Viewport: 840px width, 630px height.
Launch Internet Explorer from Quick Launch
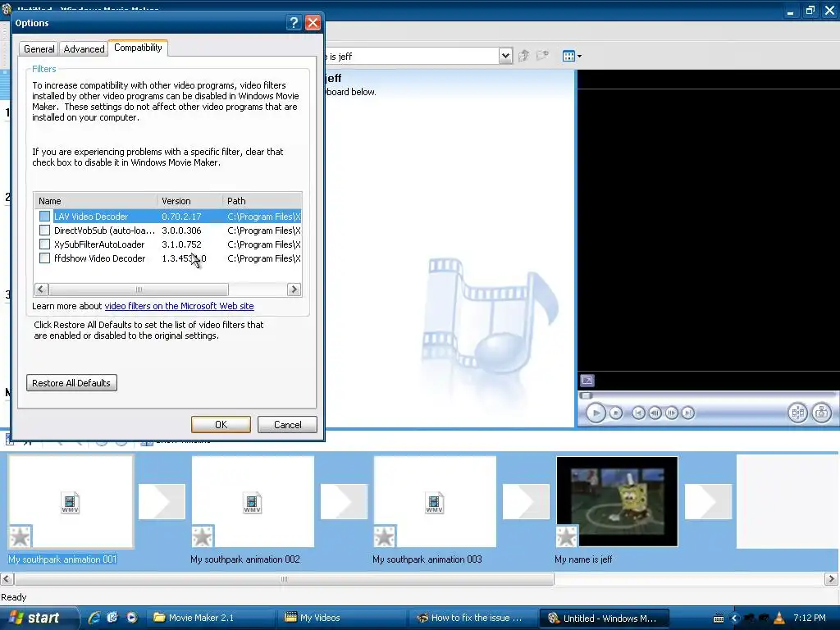coord(94,618)
